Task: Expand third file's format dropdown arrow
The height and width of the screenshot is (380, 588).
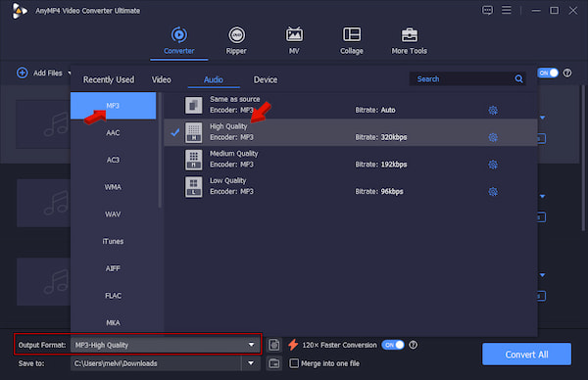Action: tap(542, 275)
